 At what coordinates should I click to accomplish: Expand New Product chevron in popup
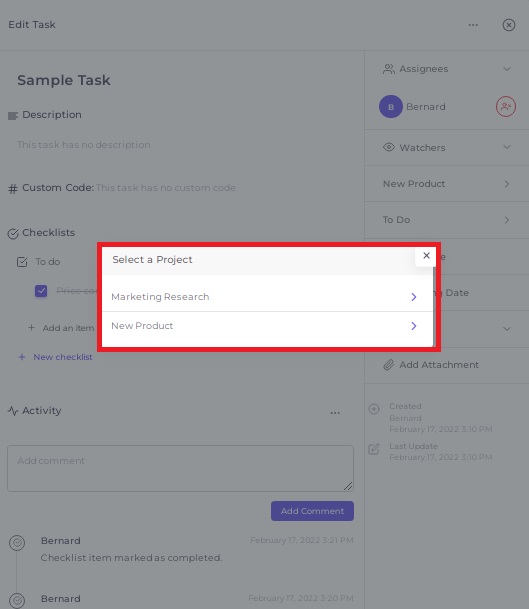pyautogui.click(x=414, y=326)
